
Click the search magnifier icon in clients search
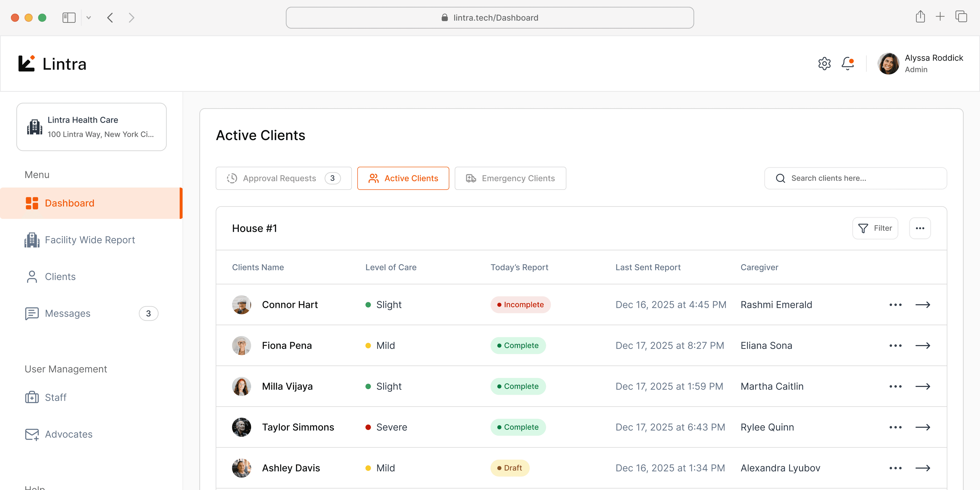(781, 178)
